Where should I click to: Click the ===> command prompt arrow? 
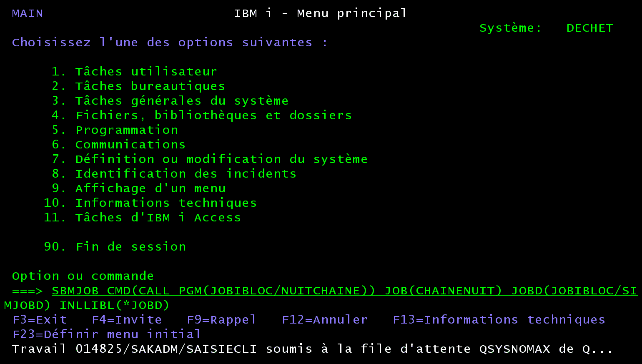[x=28, y=291]
